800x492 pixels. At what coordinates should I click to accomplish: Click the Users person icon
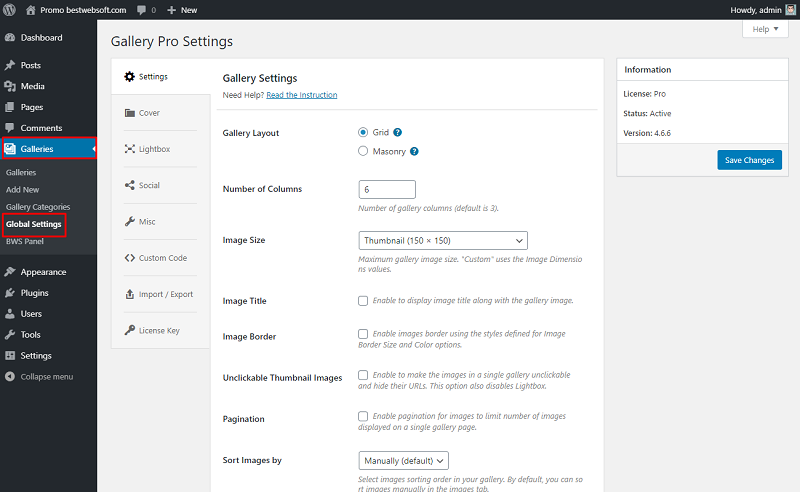[10, 313]
